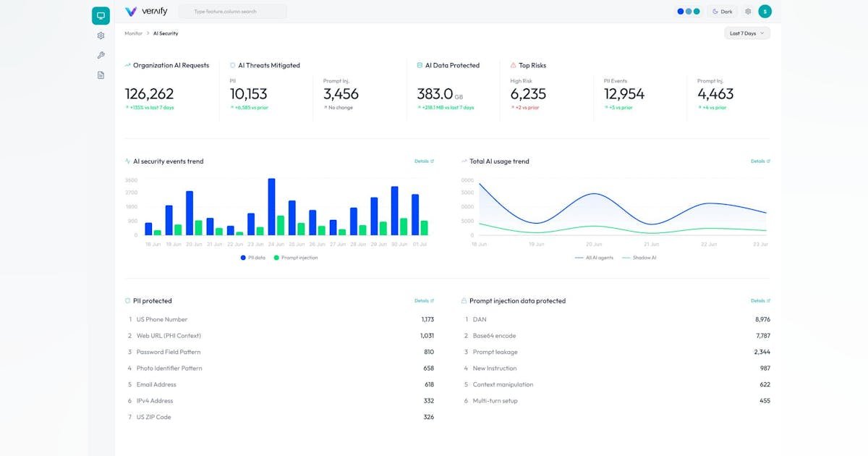
Task: Click the PII 10,153 value
Action: [248, 94]
